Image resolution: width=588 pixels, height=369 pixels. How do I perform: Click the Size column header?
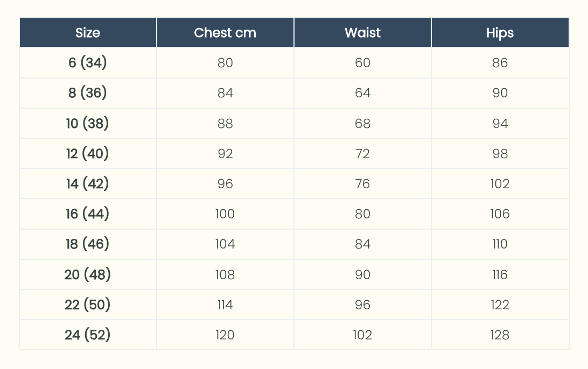click(x=88, y=33)
